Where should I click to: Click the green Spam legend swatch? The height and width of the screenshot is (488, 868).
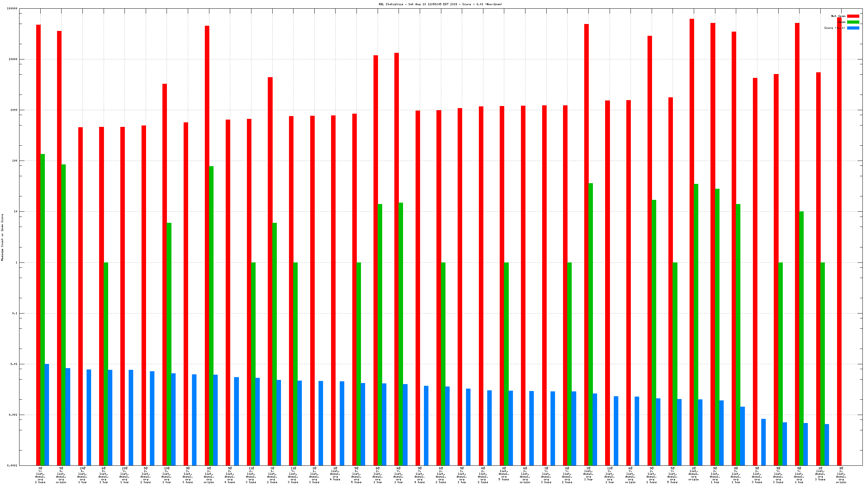click(853, 22)
